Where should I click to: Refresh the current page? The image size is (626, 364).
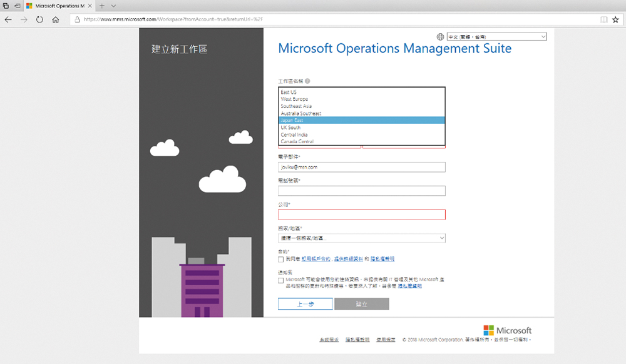pyautogui.click(x=39, y=19)
